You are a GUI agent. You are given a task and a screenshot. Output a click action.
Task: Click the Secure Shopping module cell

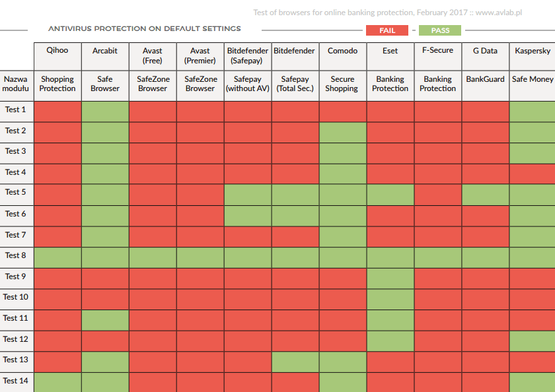(343, 84)
